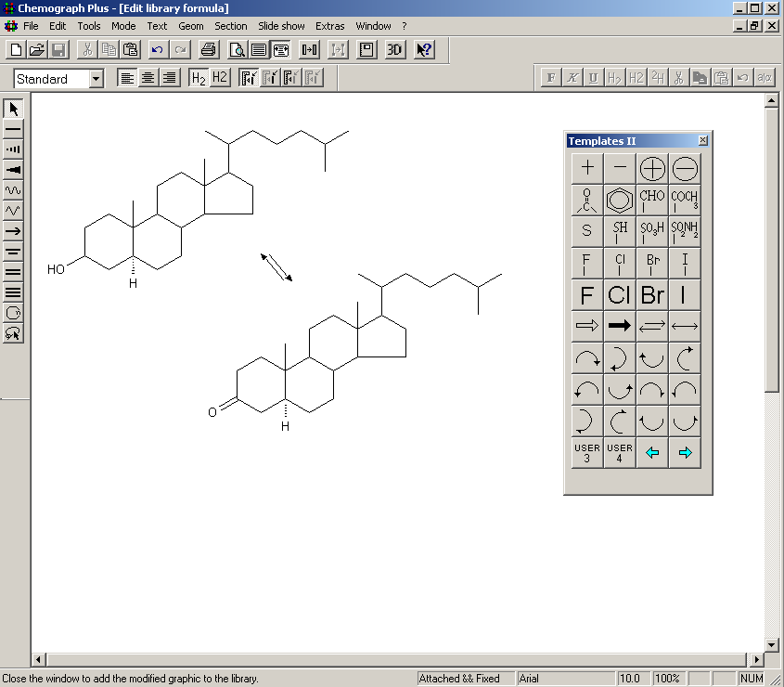Viewport: 784px width, 687px height.
Task: Open the Tools menu
Action: click(89, 26)
